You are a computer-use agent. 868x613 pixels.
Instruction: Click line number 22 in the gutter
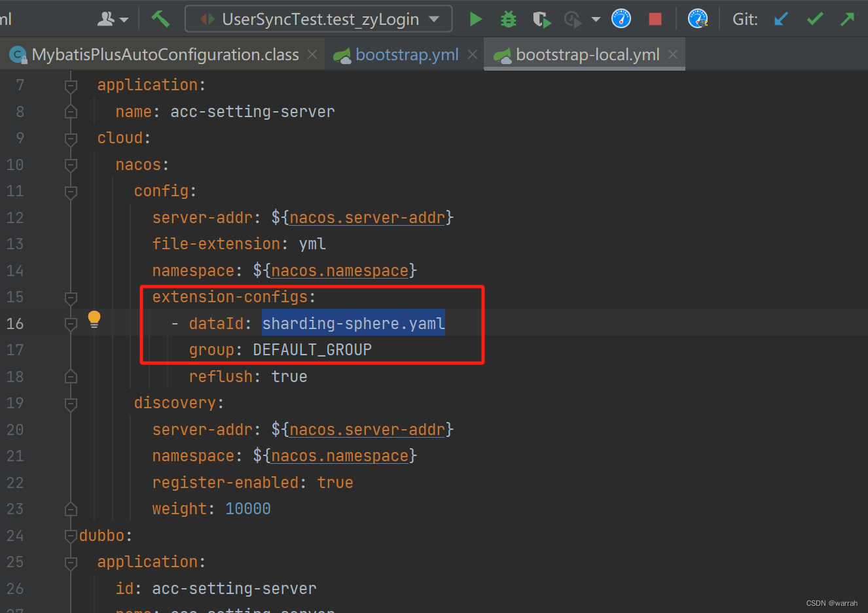[15, 482]
